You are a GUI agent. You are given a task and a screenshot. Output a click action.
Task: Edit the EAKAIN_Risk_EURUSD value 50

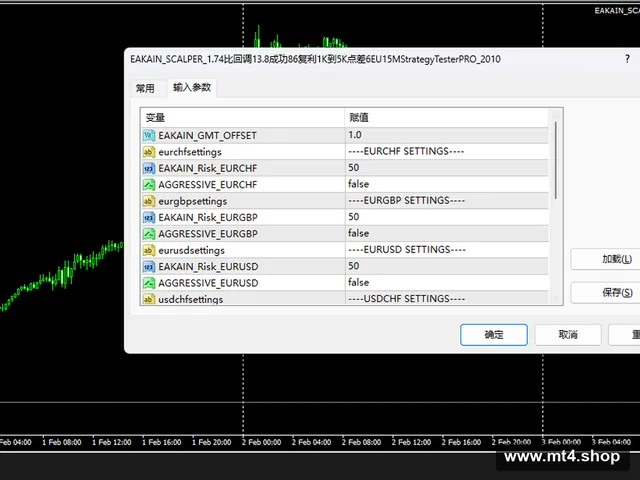pos(447,266)
